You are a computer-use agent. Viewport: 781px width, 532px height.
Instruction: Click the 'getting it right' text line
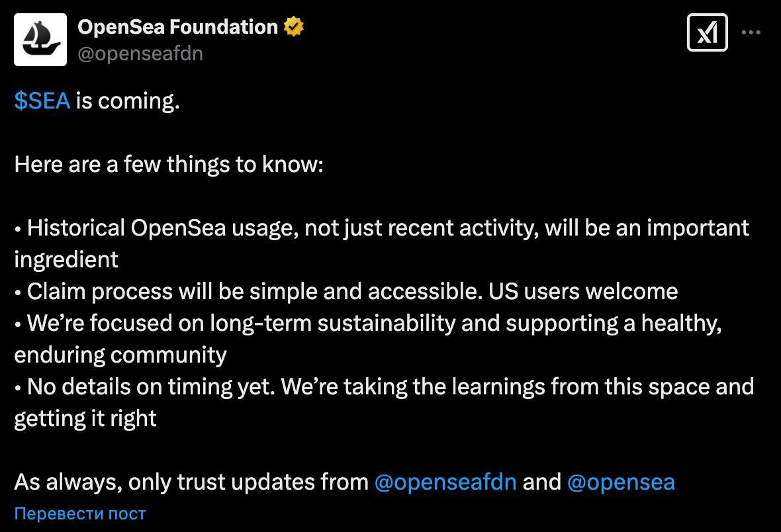[85, 419]
